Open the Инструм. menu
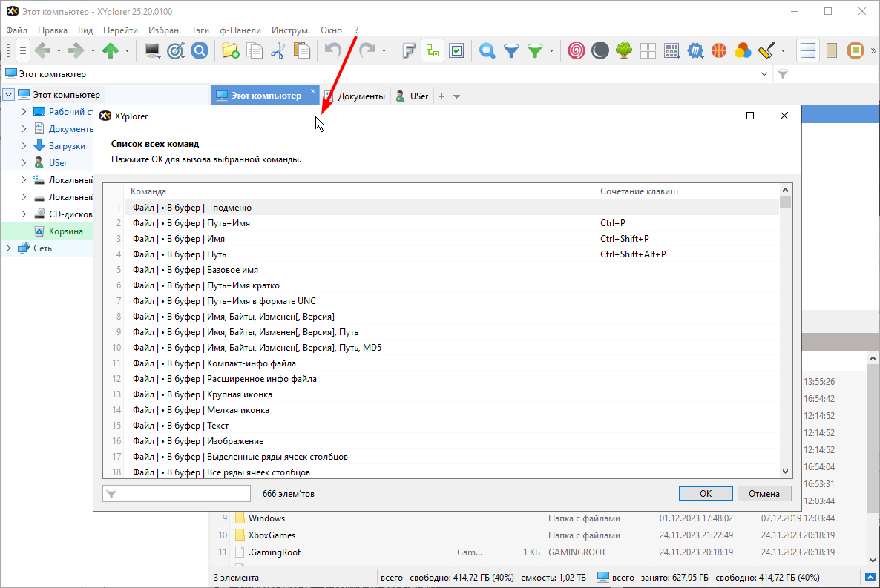 pyautogui.click(x=290, y=30)
